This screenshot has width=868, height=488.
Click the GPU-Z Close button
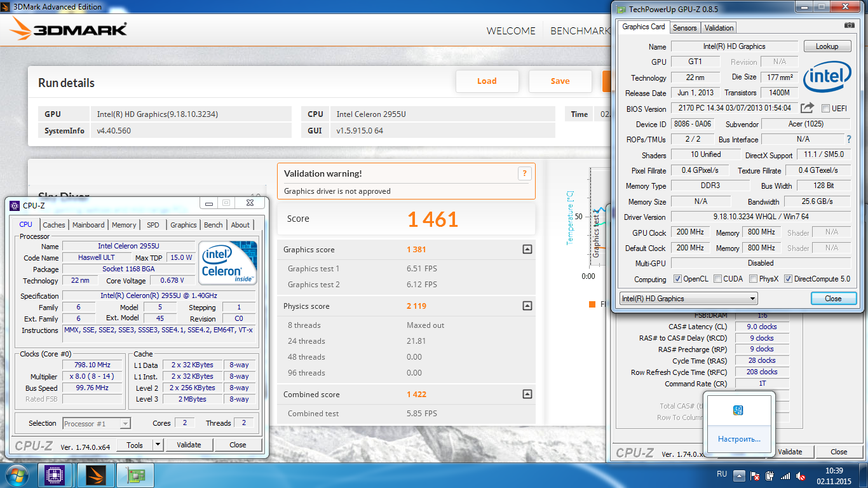click(833, 299)
